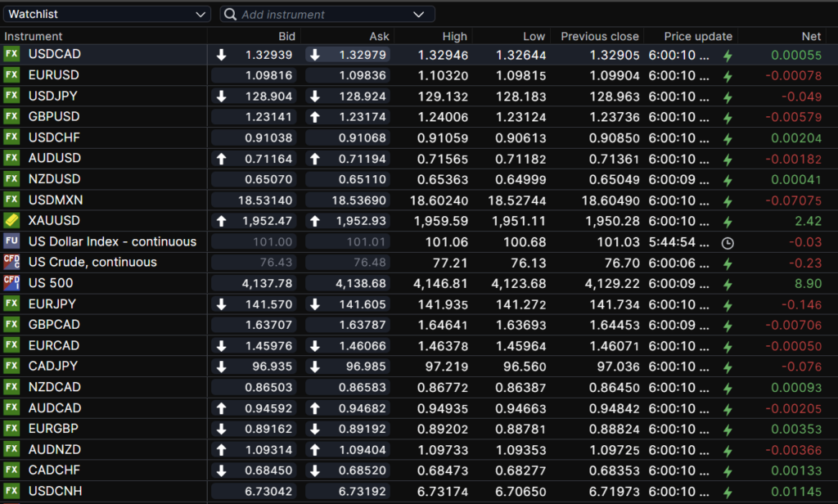Click the CFD icon beside US Crude

pyautogui.click(x=11, y=263)
